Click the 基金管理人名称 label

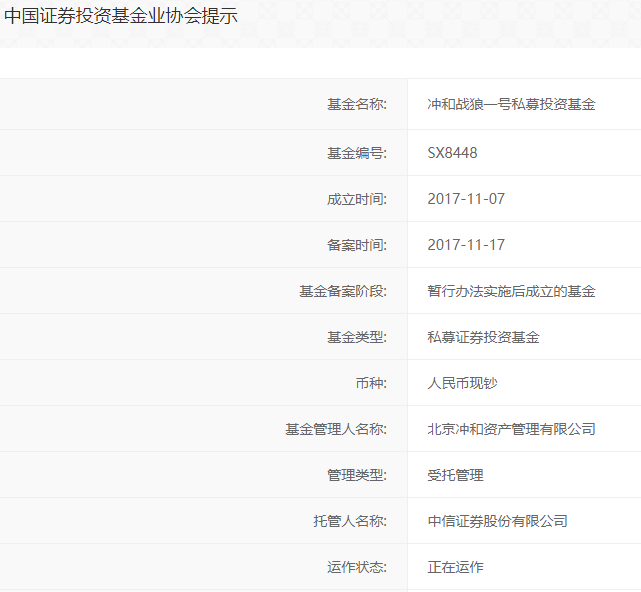pyautogui.click(x=335, y=429)
